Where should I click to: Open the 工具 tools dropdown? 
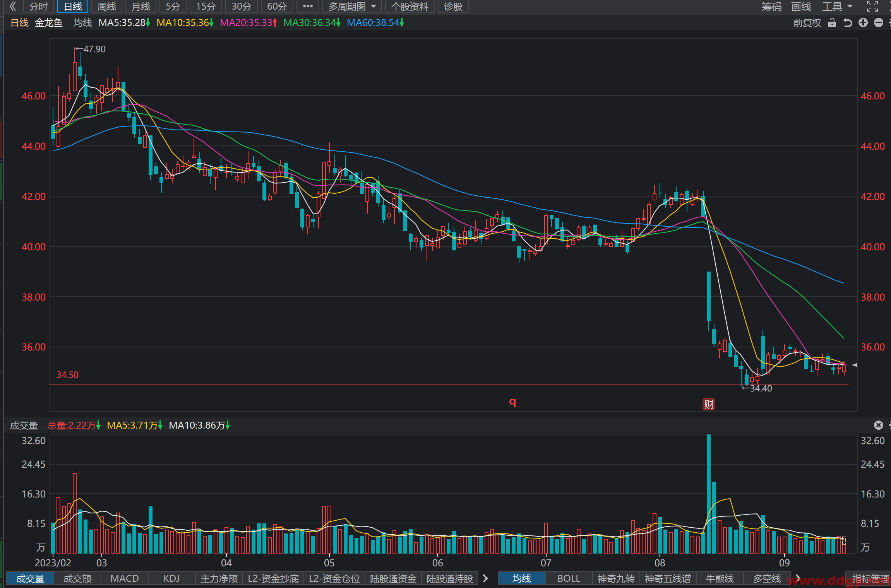pos(837,6)
